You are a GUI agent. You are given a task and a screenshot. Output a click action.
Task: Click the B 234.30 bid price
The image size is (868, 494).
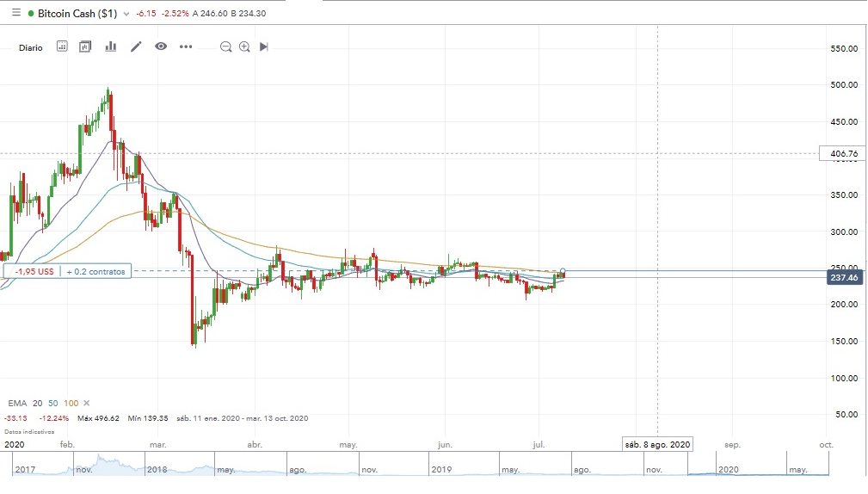[249, 13]
